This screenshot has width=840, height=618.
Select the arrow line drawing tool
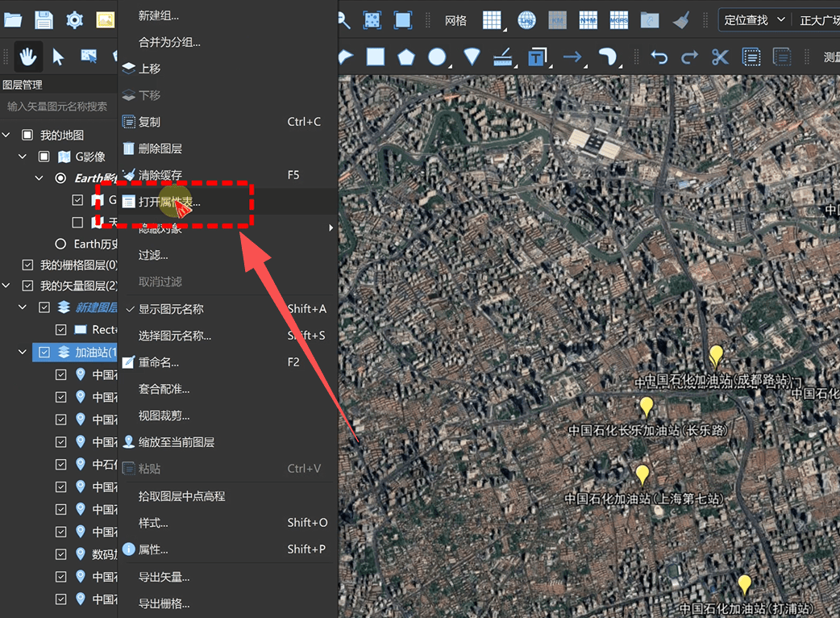click(x=572, y=56)
